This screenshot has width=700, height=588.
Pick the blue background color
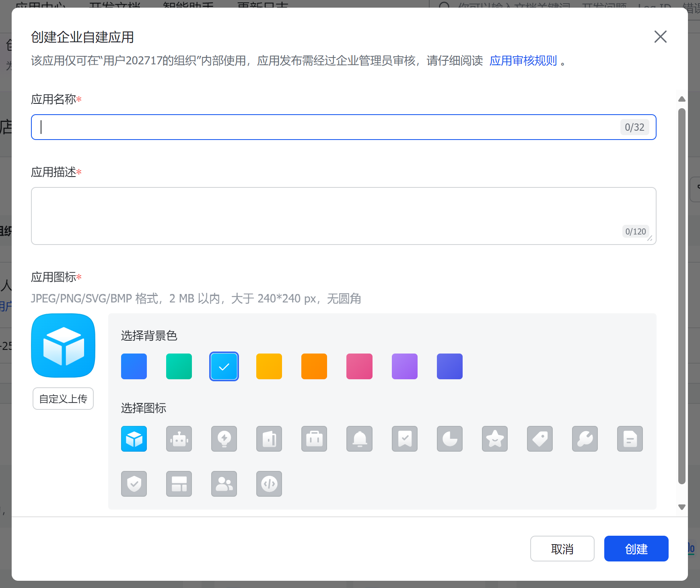pos(134,366)
